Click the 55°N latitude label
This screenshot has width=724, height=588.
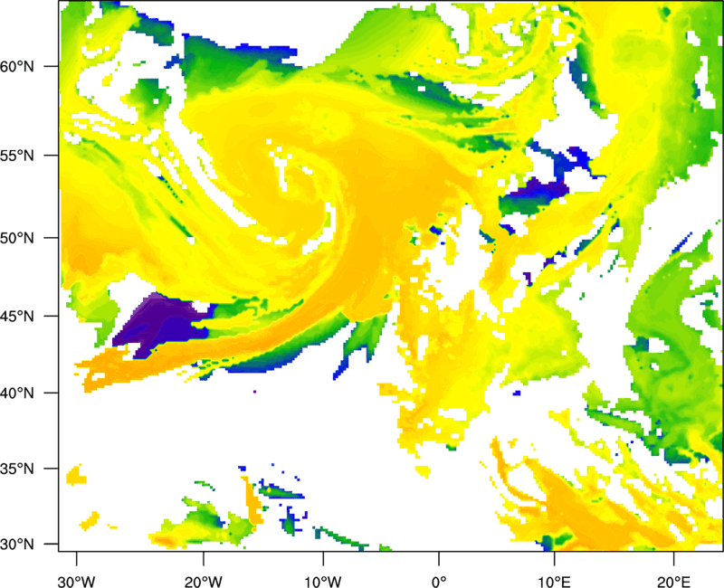click(17, 156)
